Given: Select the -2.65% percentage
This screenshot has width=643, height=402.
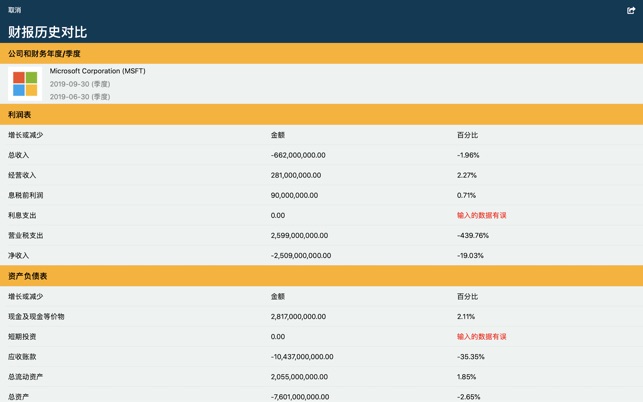Looking at the screenshot, I should coord(469,397).
